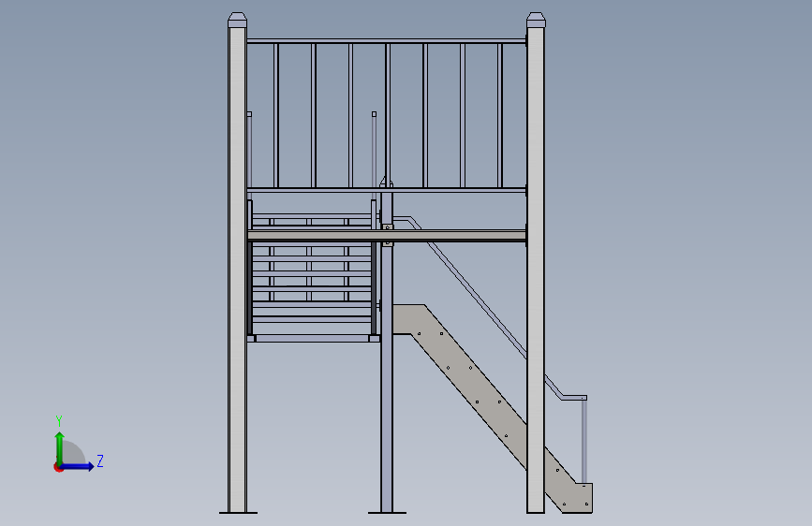
Task: Select the horizontal platform deck beam
Action: [387, 236]
